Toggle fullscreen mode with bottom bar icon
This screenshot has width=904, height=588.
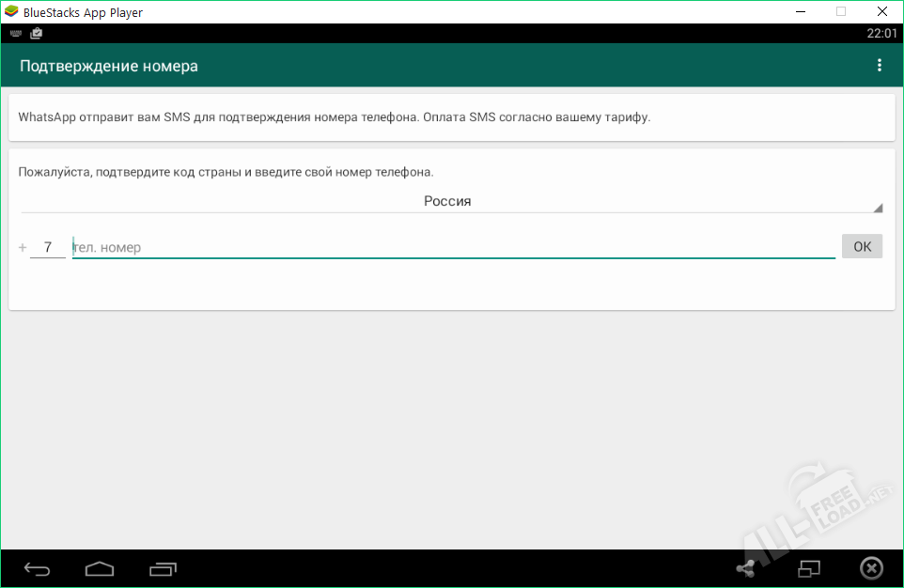pyautogui.click(x=809, y=568)
